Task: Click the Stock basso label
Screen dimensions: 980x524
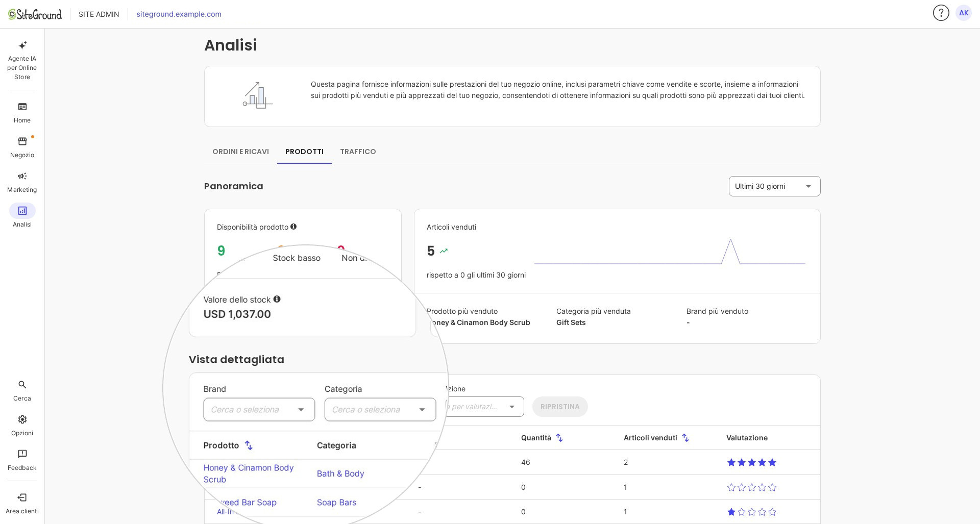Action: click(297, 258)
